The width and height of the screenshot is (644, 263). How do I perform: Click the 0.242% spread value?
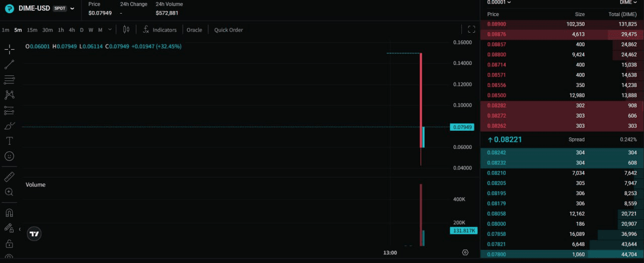click(629, 139)
